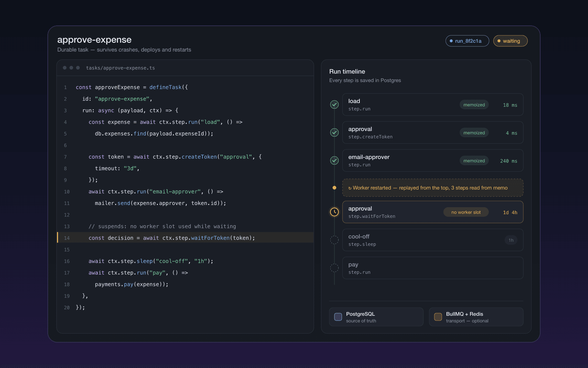Click the 1h duration tag on cool-off
The height and width of the screenshot is (368, 588).
click(511, 240)
